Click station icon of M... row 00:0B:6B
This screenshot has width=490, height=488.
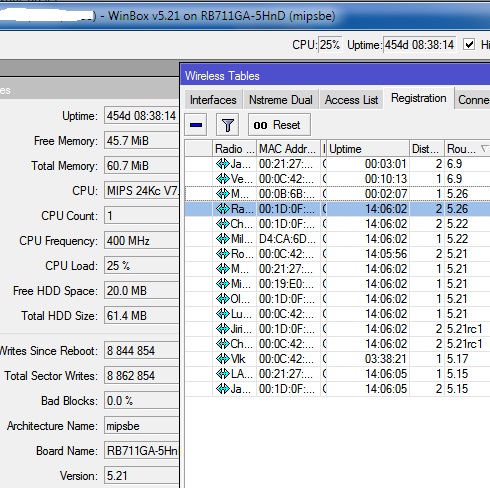pyautogui.click(x=222, y=194)
